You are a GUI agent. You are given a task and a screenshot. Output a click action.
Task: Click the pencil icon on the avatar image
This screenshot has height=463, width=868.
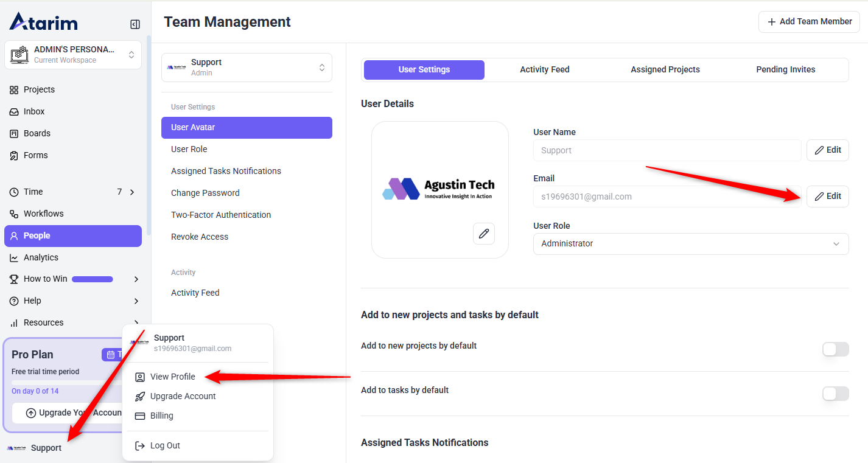[484, 234]
